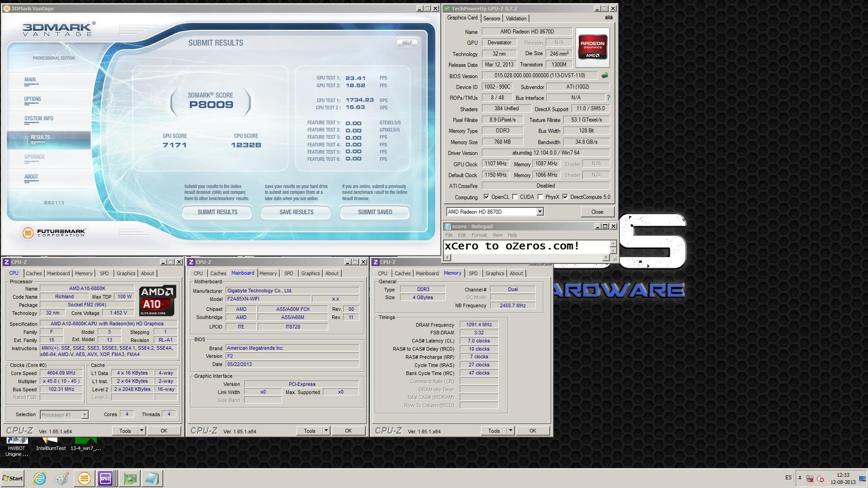Open Tools dropdown arrow in Memory window
Screen dimensions: 868x488
pos(510,431)
